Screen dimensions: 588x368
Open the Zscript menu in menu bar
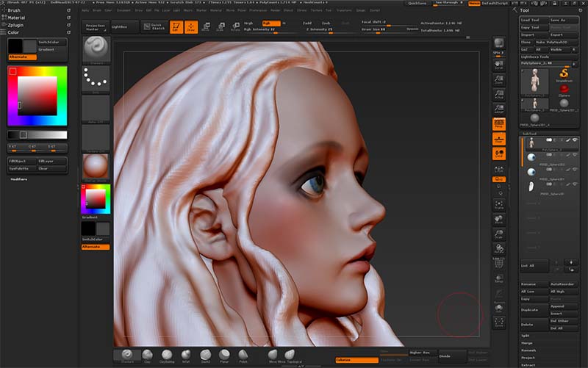[x=375, y=10]
